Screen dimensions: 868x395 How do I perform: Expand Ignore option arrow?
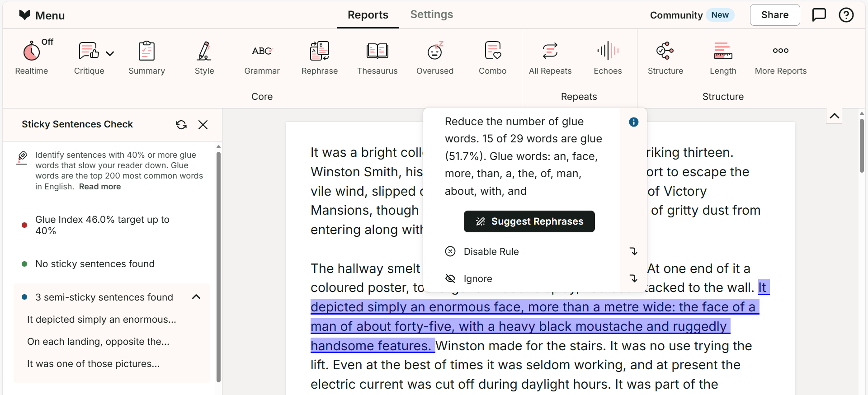coord(633,278)
